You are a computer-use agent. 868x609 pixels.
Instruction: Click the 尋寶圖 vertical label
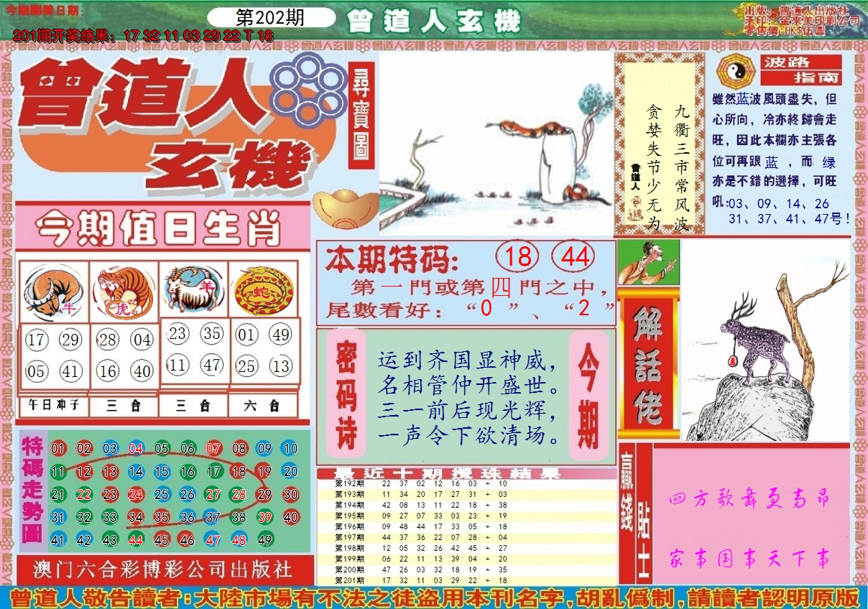click(361, 115)
